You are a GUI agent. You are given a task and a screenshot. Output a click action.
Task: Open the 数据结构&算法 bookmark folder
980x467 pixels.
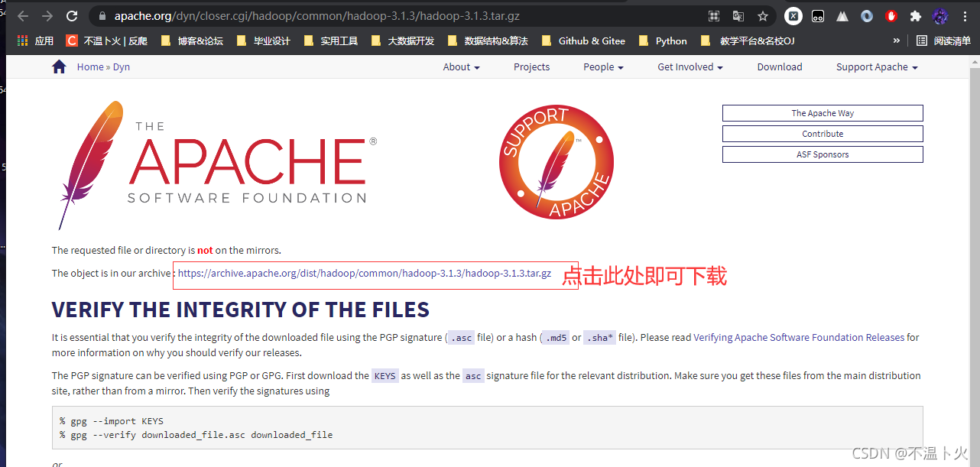[487, 41]
